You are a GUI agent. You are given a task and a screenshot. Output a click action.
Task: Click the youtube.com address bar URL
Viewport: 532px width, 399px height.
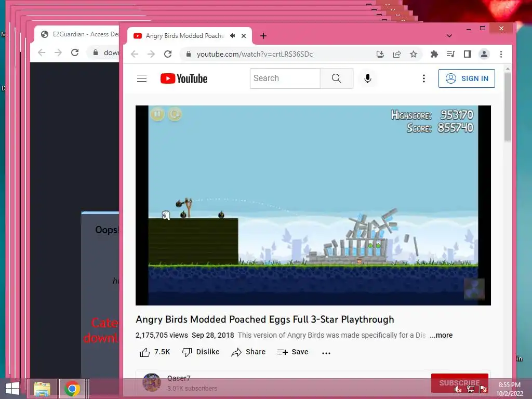point(255,54)
